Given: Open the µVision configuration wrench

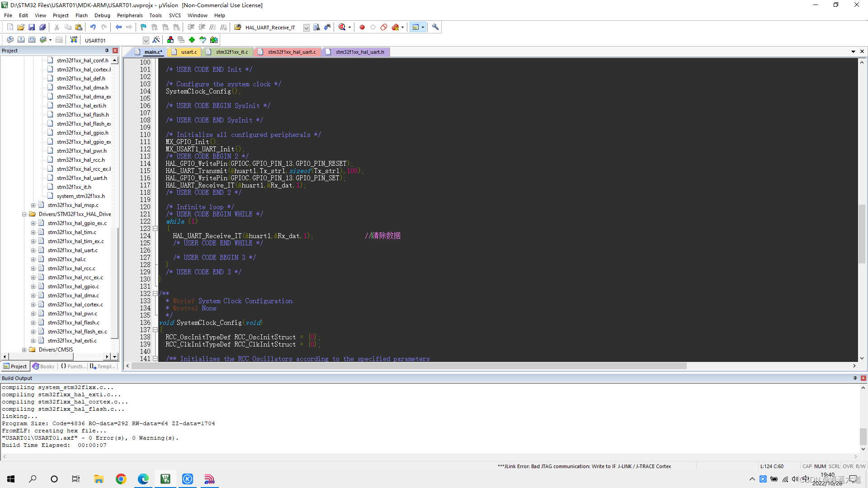Looking at the screenshot, I should [x=435, y=27].
